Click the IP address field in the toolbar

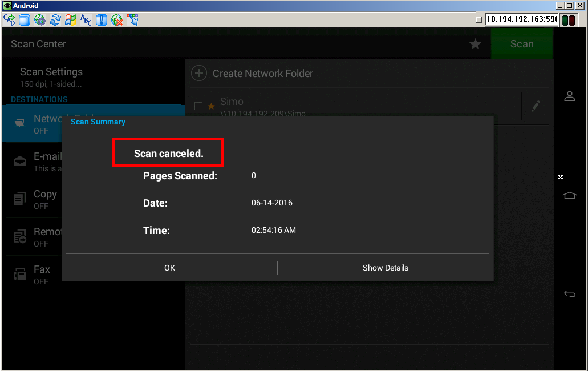coord(521,19)
